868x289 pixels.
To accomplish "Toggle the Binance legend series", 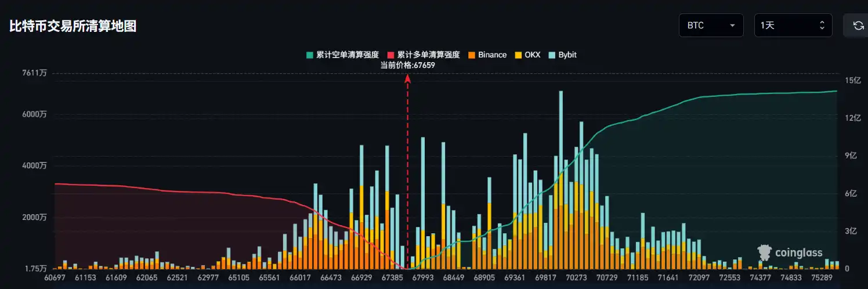I will click(x=486, y=55).
